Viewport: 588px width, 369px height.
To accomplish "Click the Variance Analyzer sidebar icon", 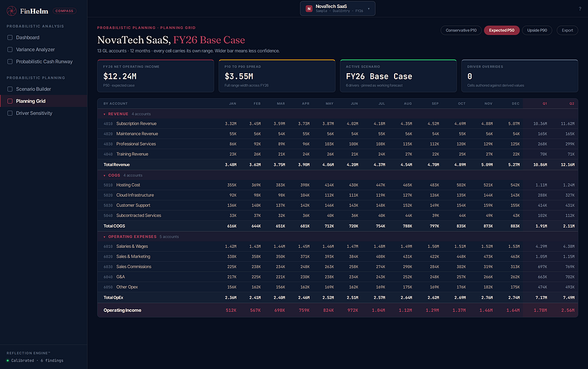I will [10, 49].
